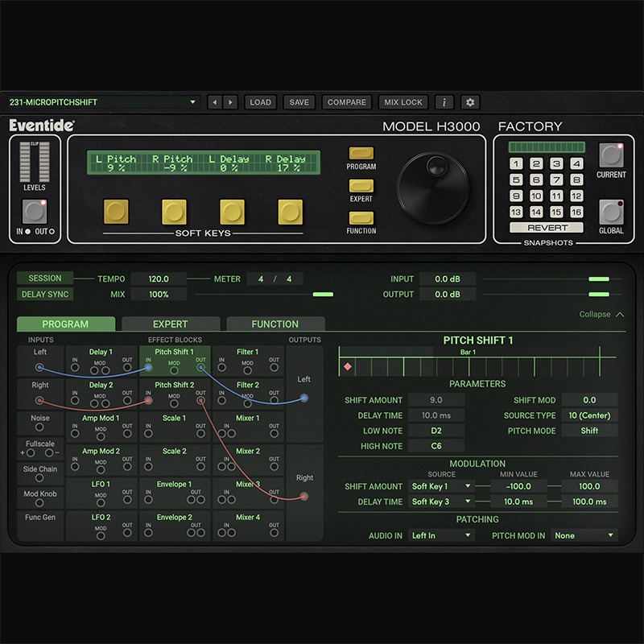The image size is (644, 644).
Task: Collapse the lower panel
Action: pyautogui.click(x=601, y=314)
